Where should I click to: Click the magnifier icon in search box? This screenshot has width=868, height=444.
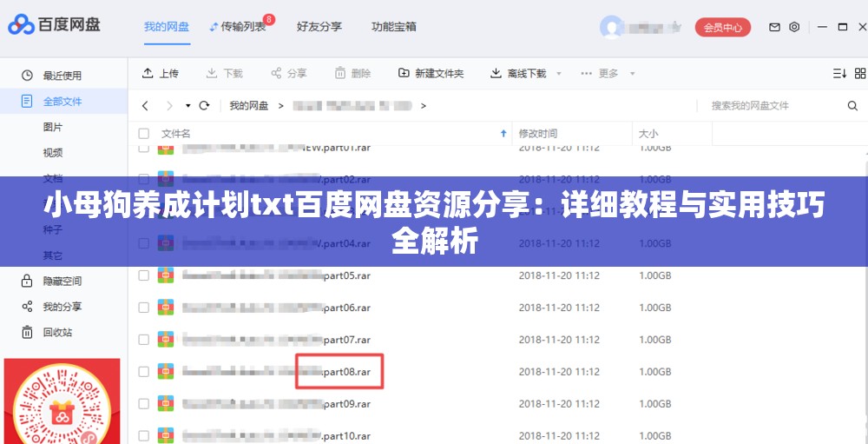point(852,106)
